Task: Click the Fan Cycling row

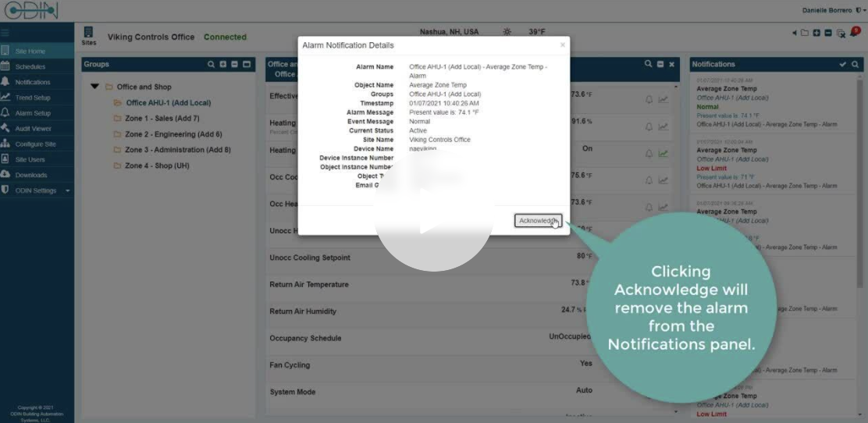Action: coord(472,365)
